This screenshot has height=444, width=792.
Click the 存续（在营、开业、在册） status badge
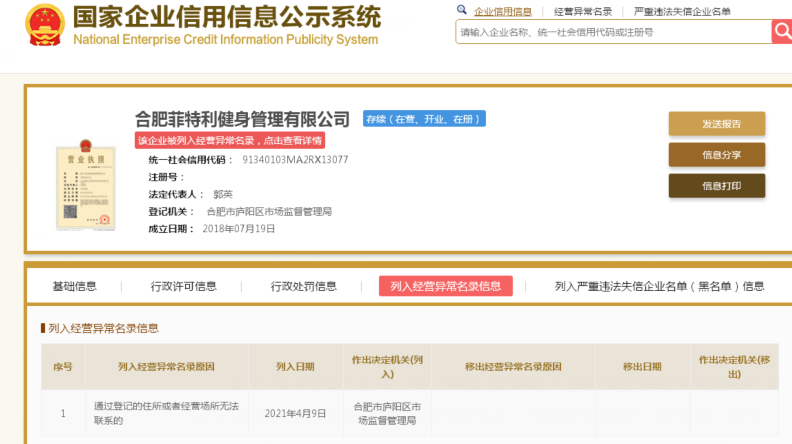(x=424, y=119)
